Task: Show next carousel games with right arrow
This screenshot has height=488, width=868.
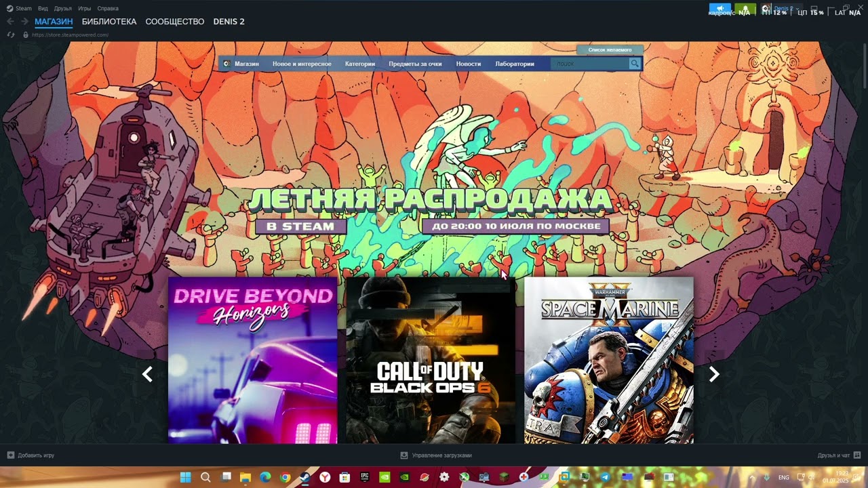Action: click(x=714, y=374)
